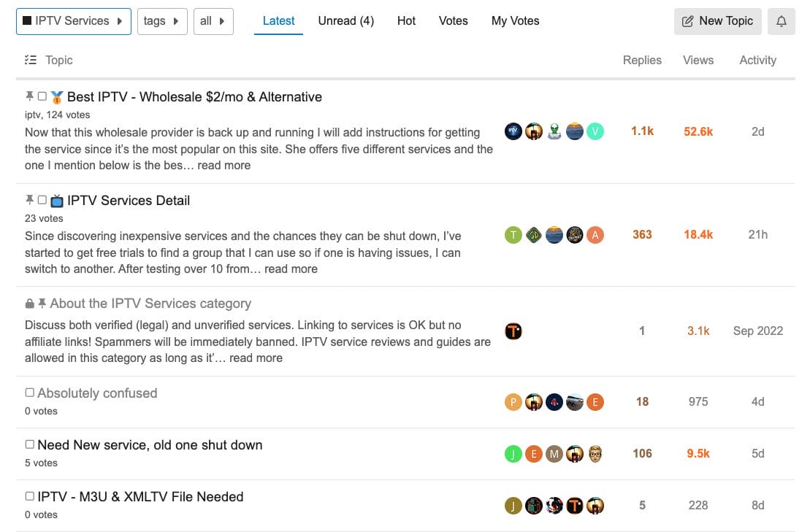Sort topics by the Views column header
The height and width of the screenshot is (532, 810).
pyautogui.click(x=698, y=60)
